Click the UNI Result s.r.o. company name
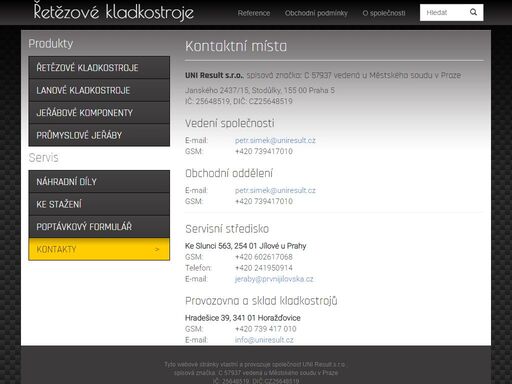The height and width of the screenshot is (384, 512). pos(214,75)
